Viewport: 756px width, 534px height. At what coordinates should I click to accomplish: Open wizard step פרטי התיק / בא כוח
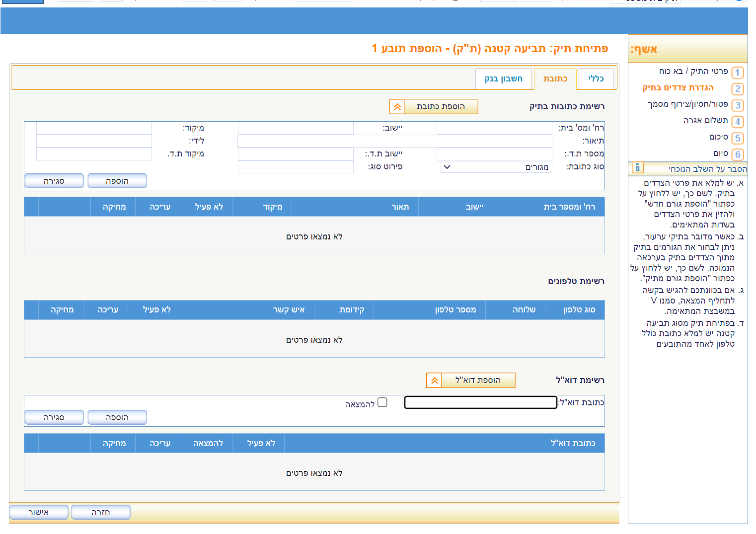pos(693,72)
